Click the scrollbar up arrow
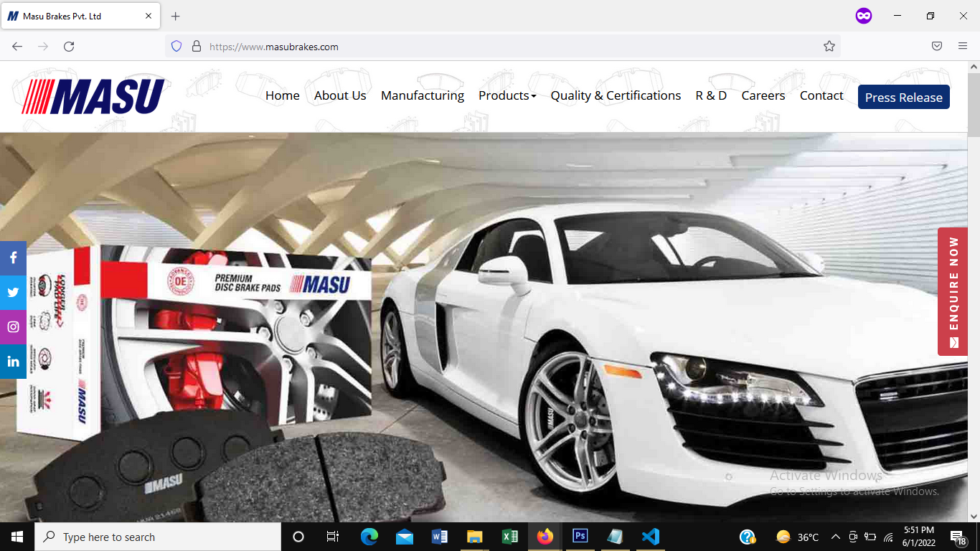The image size is (980, 551). (x=974, y=67)
